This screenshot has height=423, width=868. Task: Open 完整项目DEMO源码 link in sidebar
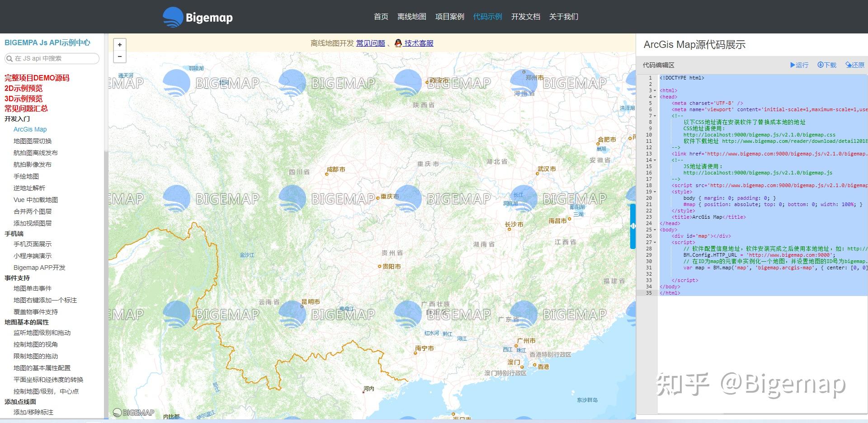[x=37, y=78]
